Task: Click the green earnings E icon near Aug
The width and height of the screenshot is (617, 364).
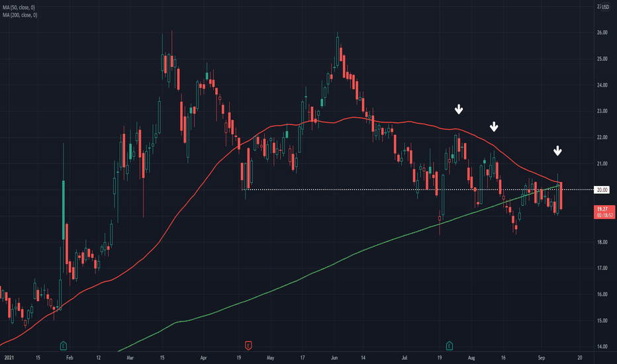Action: (x=450, y=346)
